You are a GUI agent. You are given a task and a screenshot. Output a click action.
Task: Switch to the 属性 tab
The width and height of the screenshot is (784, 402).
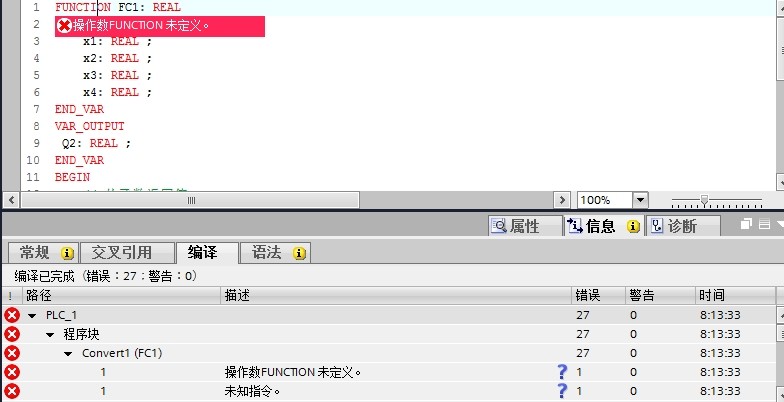526,226
